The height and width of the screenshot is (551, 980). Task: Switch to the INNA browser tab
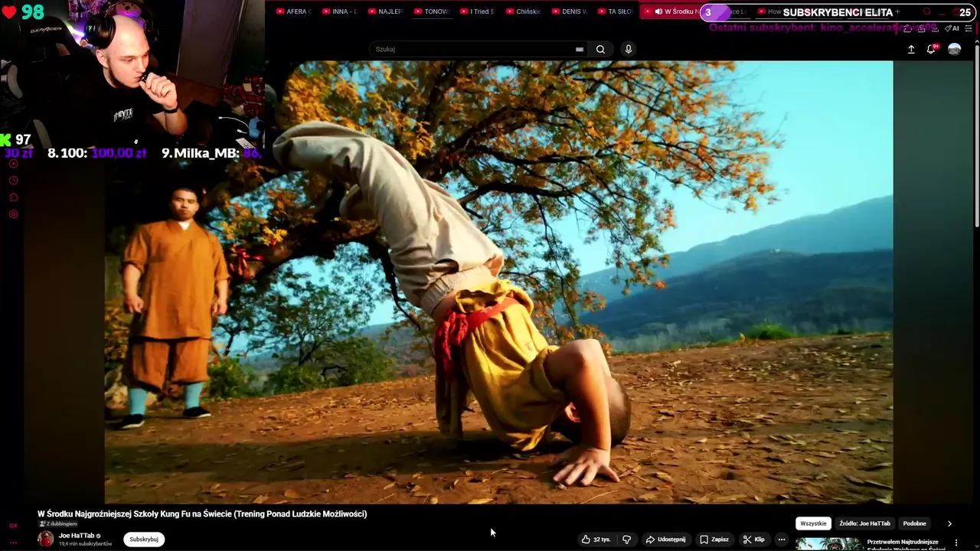click(339, 11)
